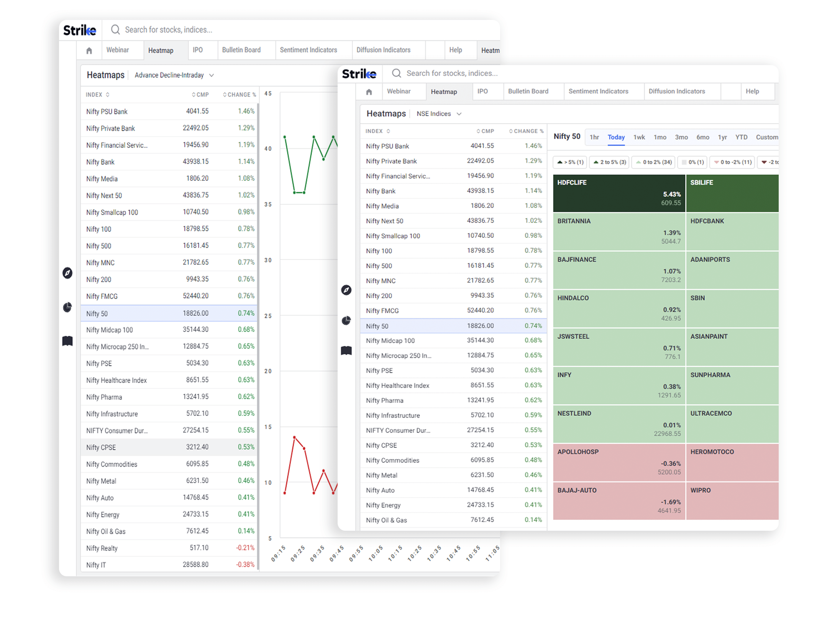This screenshot has height=623, width=840.
Task: Open the home icon tab in back window
Action: (x=89, y=51)
